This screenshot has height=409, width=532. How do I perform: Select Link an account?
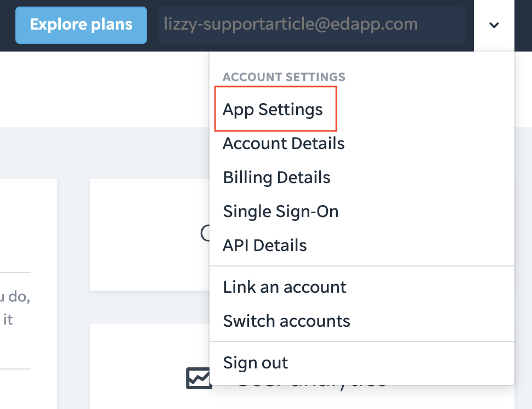pyautogui.click(x=285, y=287)
